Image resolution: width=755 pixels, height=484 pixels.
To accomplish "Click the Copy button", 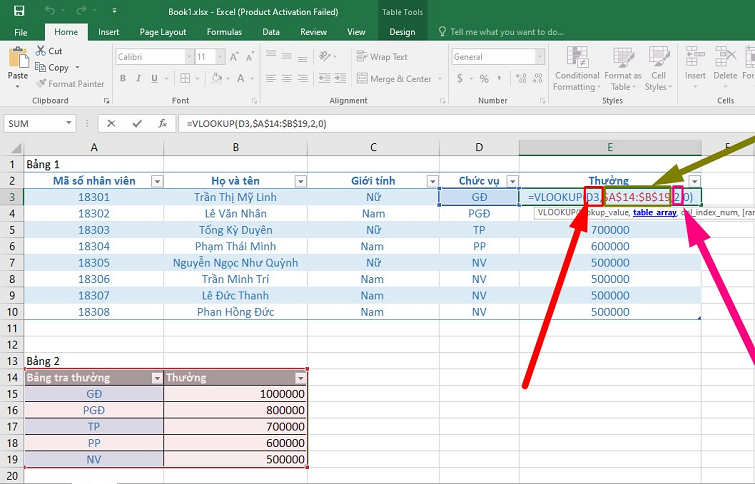I will tap(52, 67).
